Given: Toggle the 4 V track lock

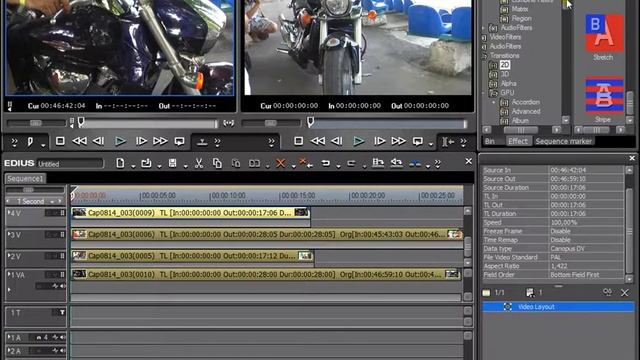Looking at the screenshot, I should coord(62,213).
